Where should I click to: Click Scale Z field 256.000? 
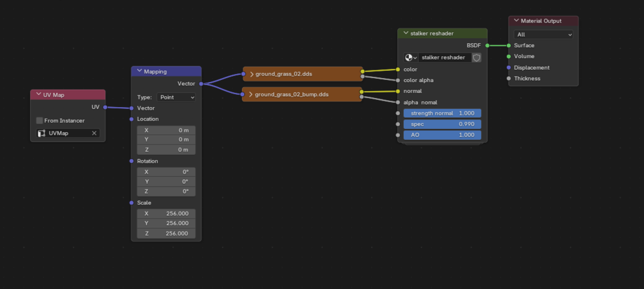click(x=166, y=234)
